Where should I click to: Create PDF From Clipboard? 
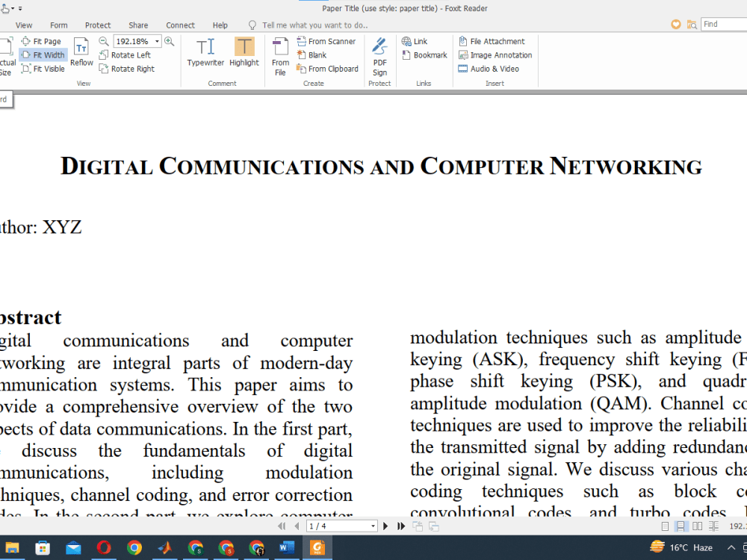(327, 69)
